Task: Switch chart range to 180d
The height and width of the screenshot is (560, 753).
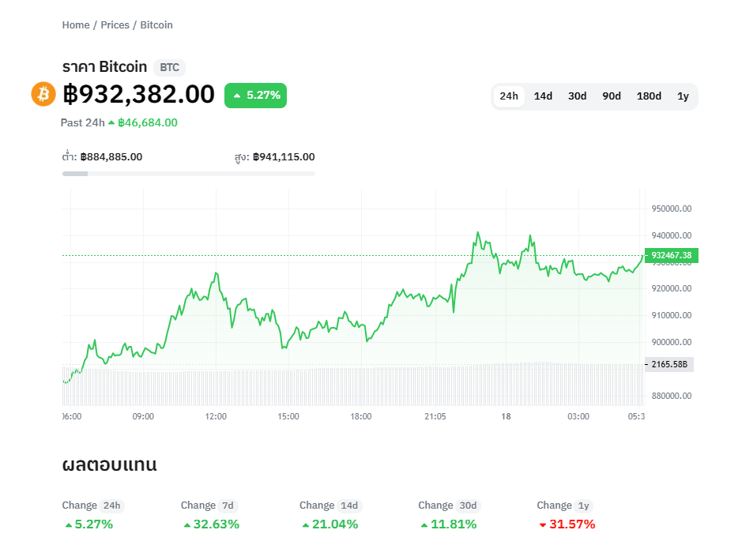Action: pyautogui.click(x=649, y=96)
